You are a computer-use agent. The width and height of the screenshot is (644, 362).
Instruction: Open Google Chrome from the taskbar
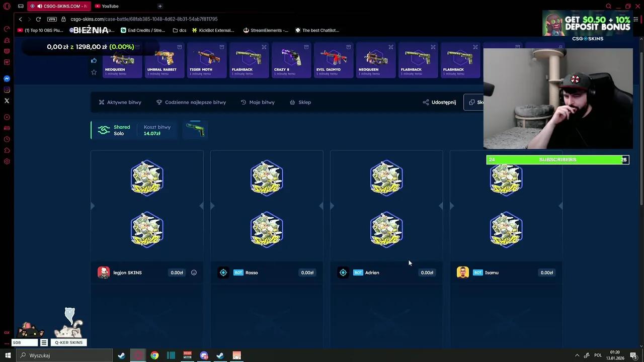[x=154, y=355]
